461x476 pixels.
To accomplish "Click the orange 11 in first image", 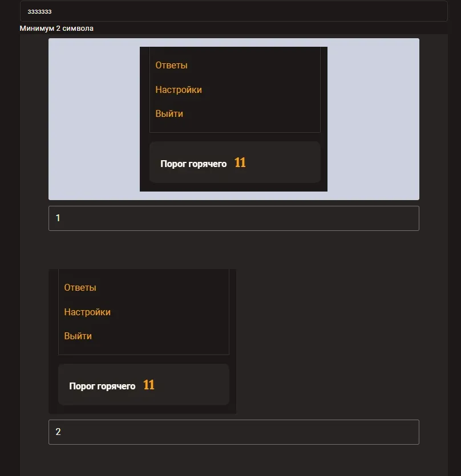I will (240, 163).
